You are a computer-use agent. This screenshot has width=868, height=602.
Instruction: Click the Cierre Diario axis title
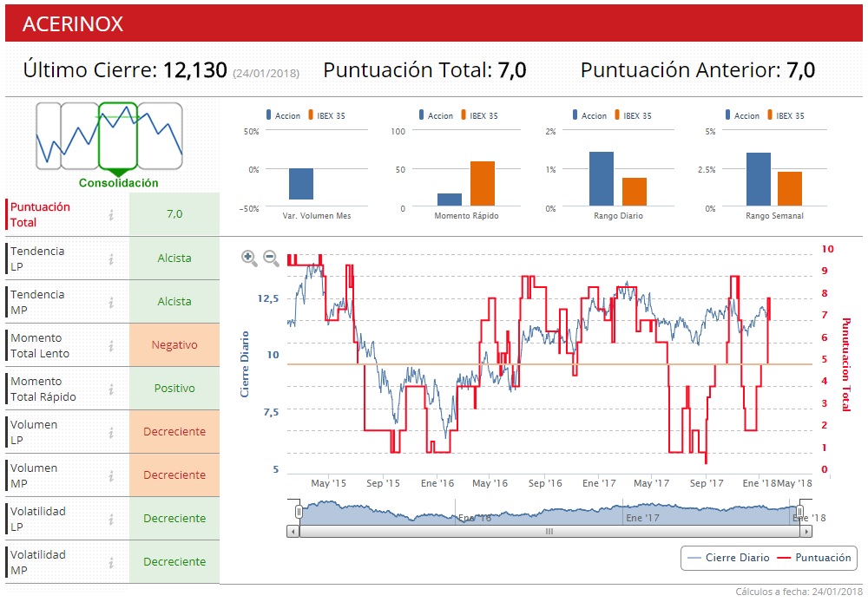click(244, 364)
